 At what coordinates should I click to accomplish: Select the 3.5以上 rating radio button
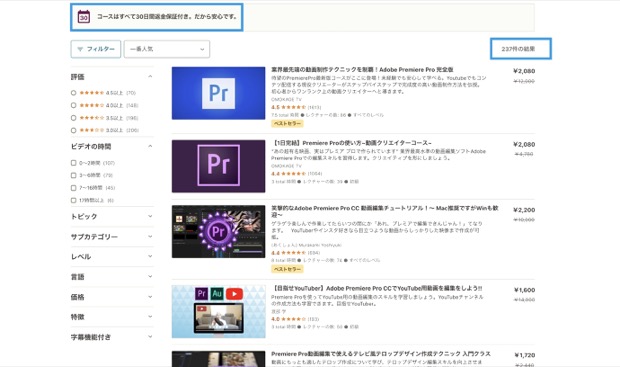point(74,118)
